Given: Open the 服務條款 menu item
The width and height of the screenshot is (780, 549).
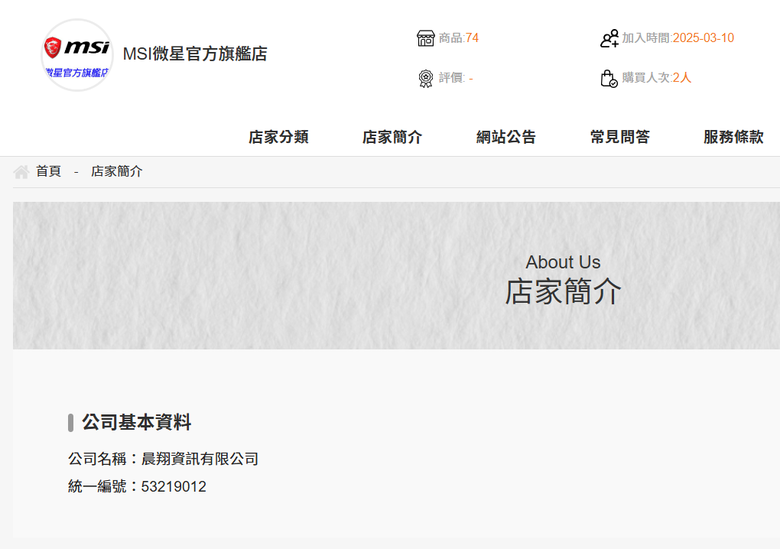Looking at the screenshot, I should (733, 137).
